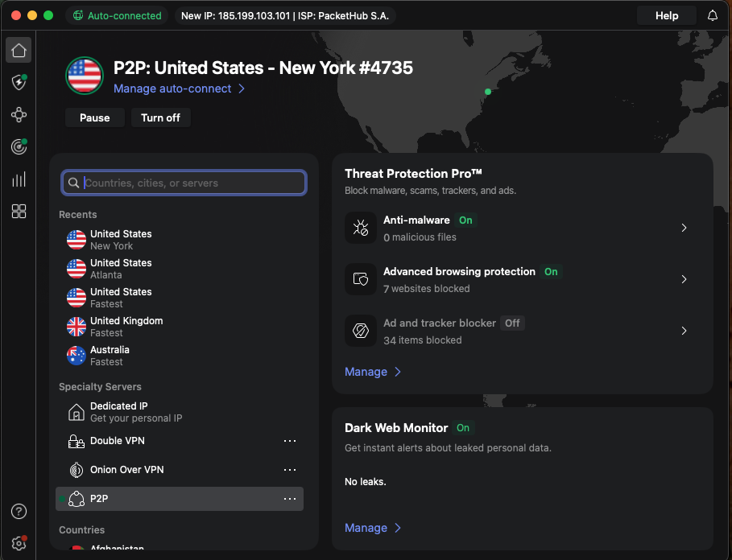This screenshot has width=732, height=560.
Task: Open P2P more options dots
Action: point(290,499)
